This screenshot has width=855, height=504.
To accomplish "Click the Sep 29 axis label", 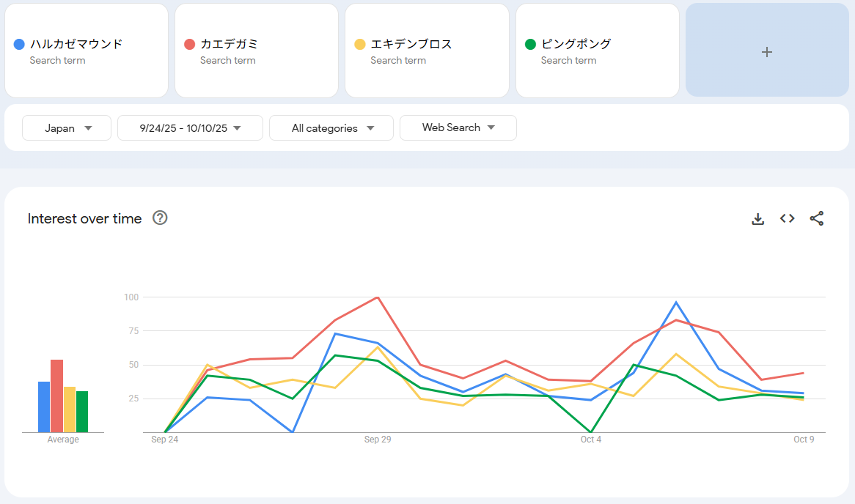I will coord(378,439).
